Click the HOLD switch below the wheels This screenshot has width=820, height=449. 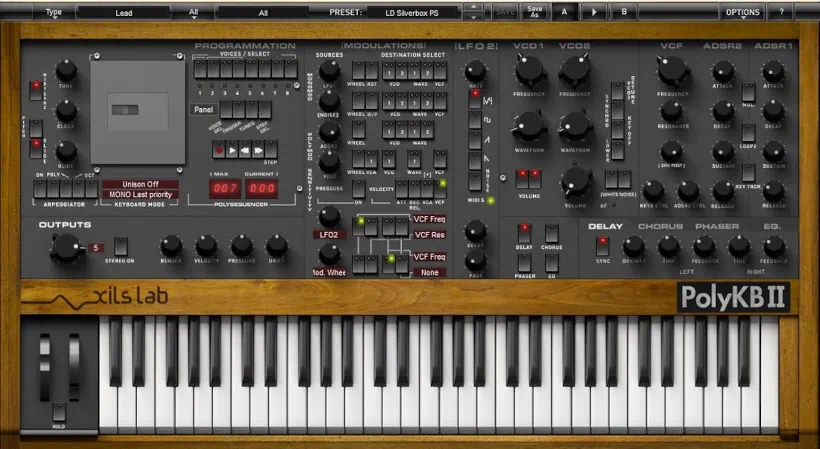[59, 412]
